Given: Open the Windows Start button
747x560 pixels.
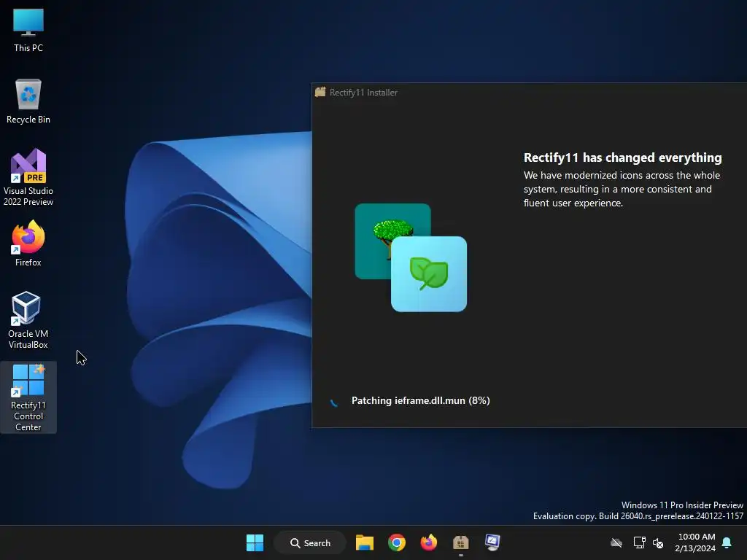Looking at the screenshot, I should pos(255,542).
